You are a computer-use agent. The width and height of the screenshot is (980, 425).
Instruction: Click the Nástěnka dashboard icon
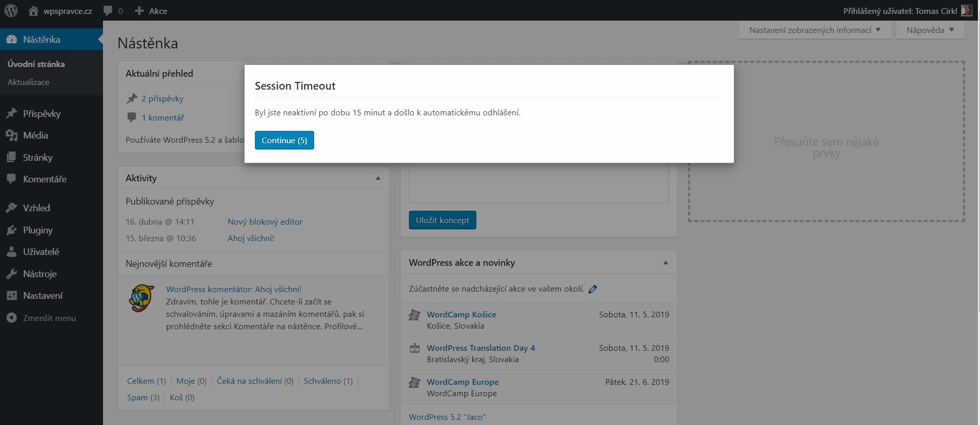click(x=11, y=40)
